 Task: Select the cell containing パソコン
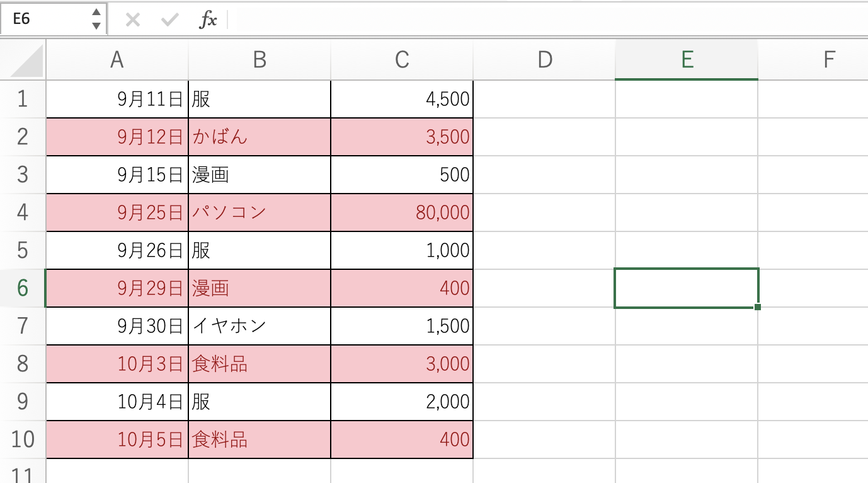(258, 212)
